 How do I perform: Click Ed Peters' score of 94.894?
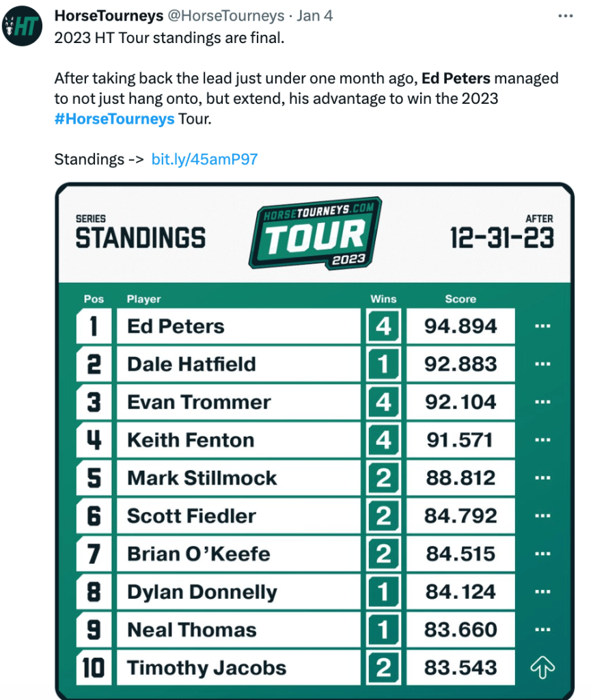tap(460, 326)
